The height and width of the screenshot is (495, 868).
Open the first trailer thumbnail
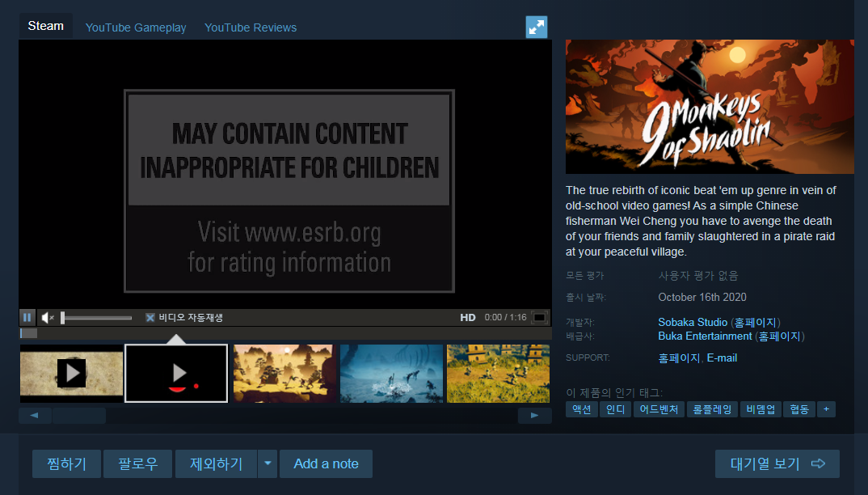click(x=71, y=374)
